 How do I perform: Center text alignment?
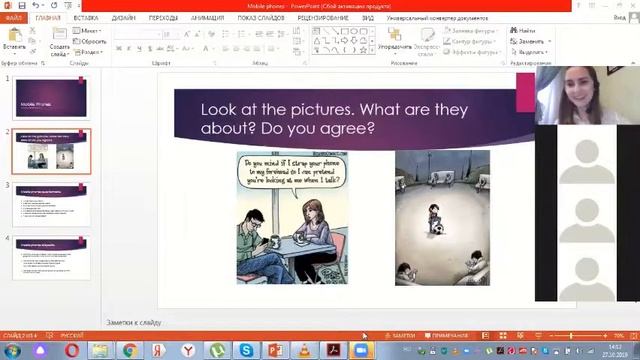(x=236, y=49)
